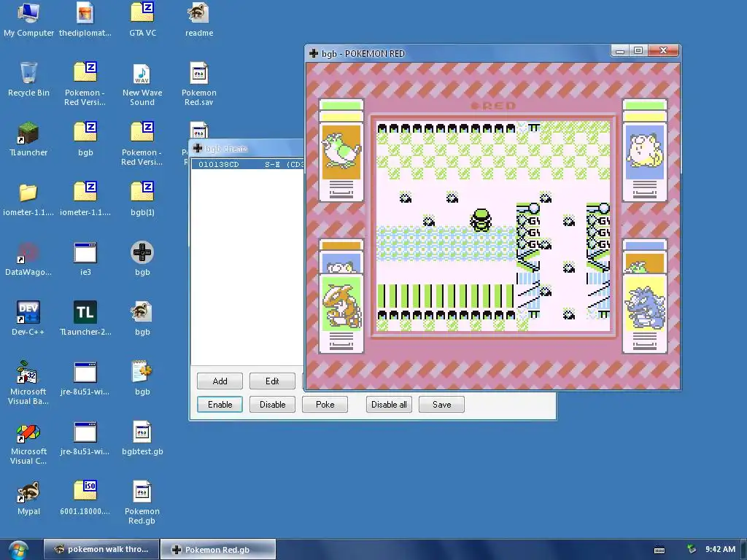Select cheat entry 010138CD in the list

point(248,164)
